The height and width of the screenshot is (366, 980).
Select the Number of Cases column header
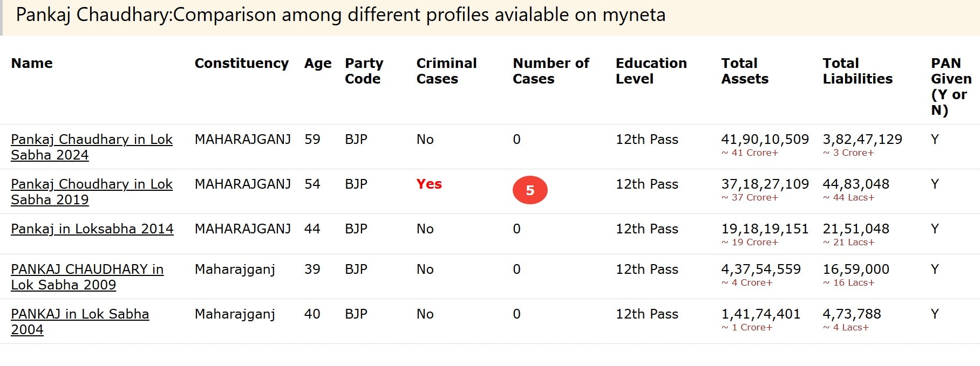(x=550, y=71)
